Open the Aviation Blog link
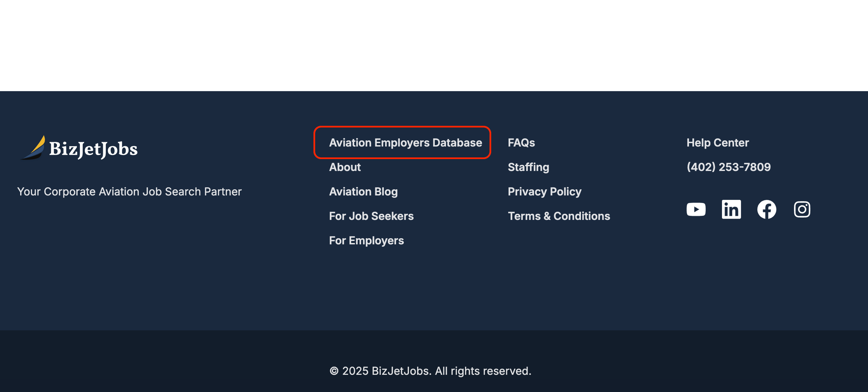868x392 pixels. (363, 192)
